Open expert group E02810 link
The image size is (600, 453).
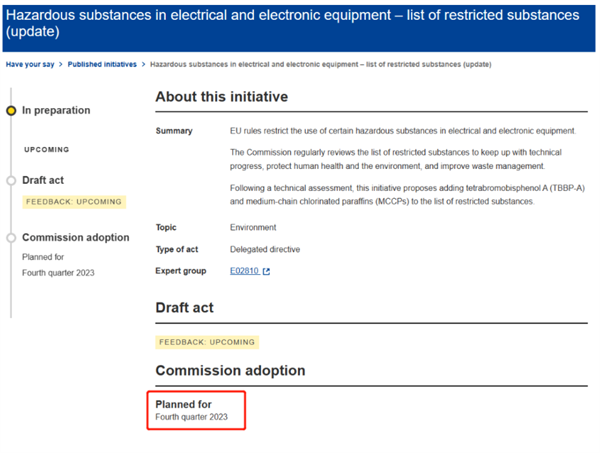click(245, 271)
